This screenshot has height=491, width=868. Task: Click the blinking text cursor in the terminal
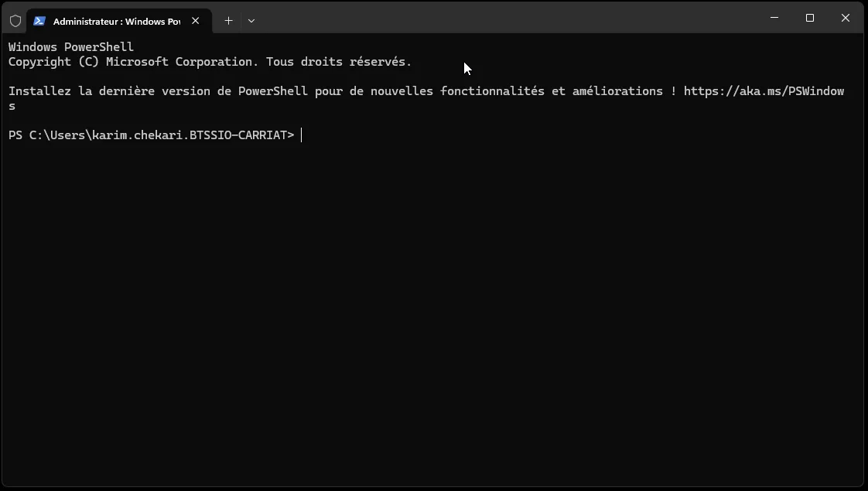pyautogui.click(x=302, y=135)
